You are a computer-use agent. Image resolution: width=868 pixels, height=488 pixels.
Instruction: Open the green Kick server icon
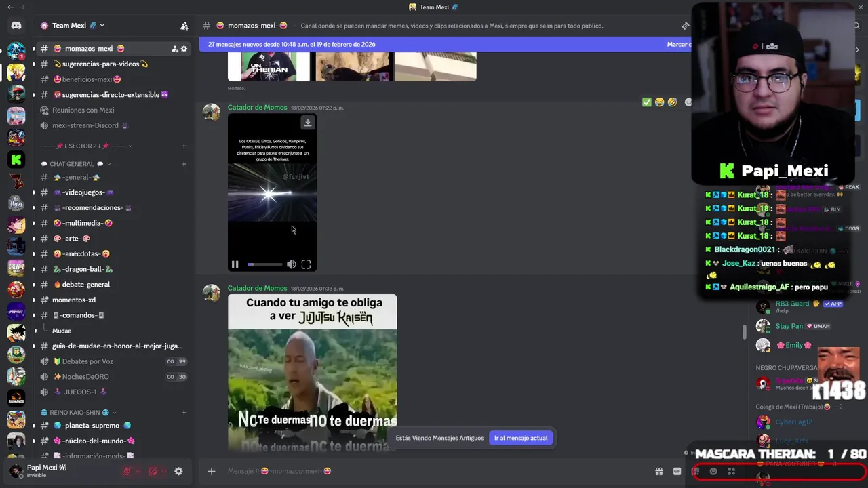pyautogui.click(x=16, y=159)
